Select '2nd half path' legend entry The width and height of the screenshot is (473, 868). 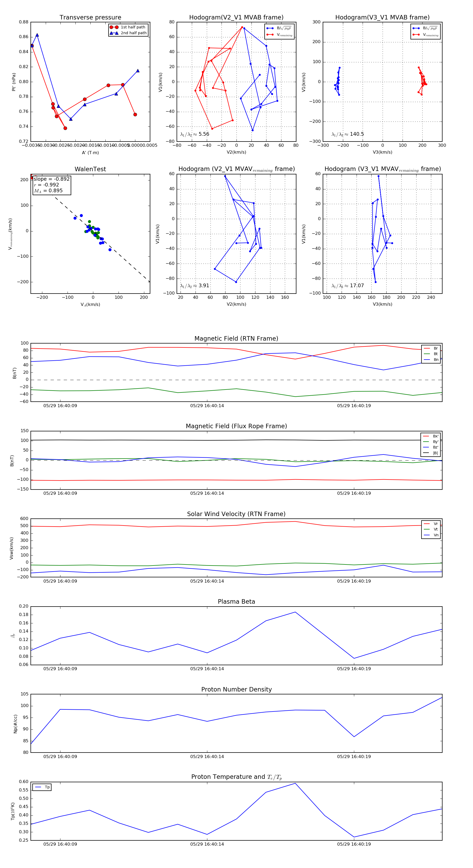[128, 33]
